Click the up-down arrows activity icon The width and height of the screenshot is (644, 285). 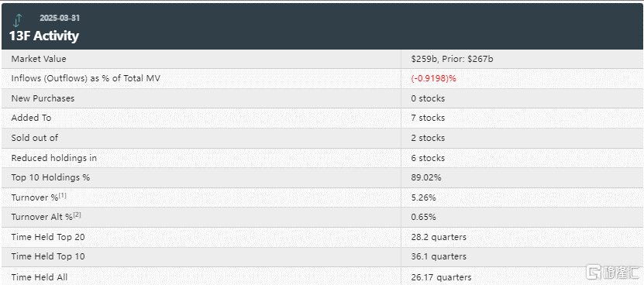[17, 21]
